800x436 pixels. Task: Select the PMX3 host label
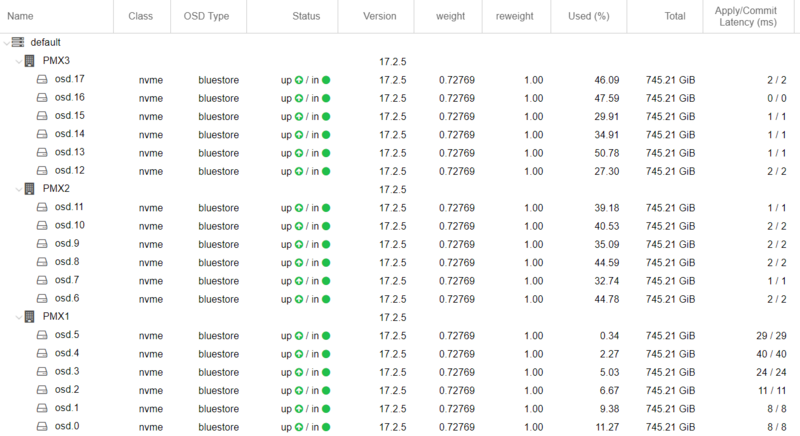tap(56, 61)
